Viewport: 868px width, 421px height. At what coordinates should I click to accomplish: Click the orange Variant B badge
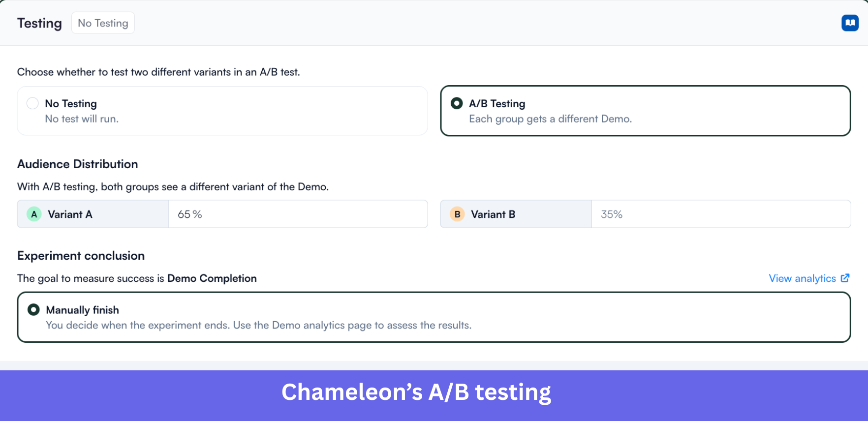(457, 214)
